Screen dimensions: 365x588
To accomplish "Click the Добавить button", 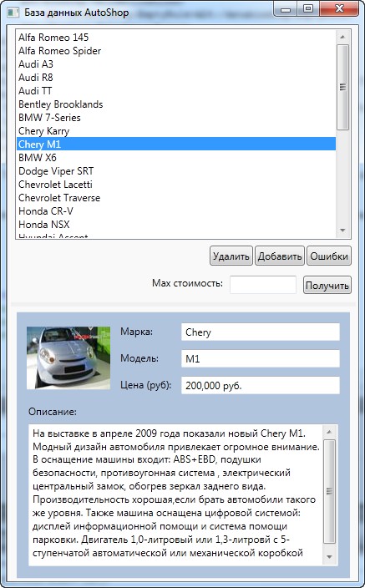I will (x=280, y=256).
